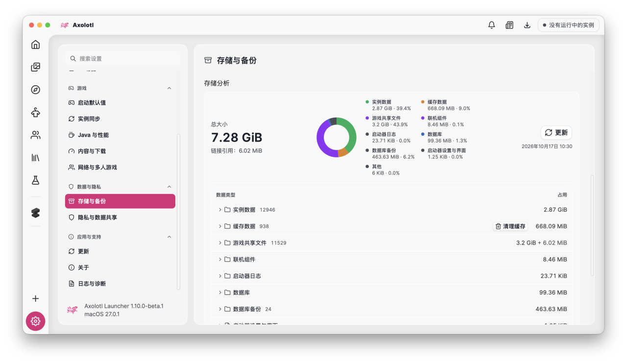Click the Axolotl Launcher version text

[124, 306]
